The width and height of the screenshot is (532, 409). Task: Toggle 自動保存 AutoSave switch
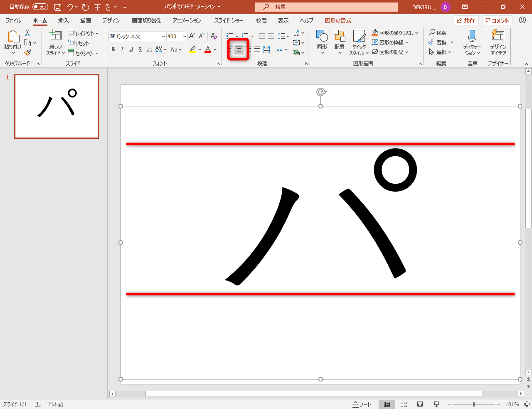tap(40, 7)
